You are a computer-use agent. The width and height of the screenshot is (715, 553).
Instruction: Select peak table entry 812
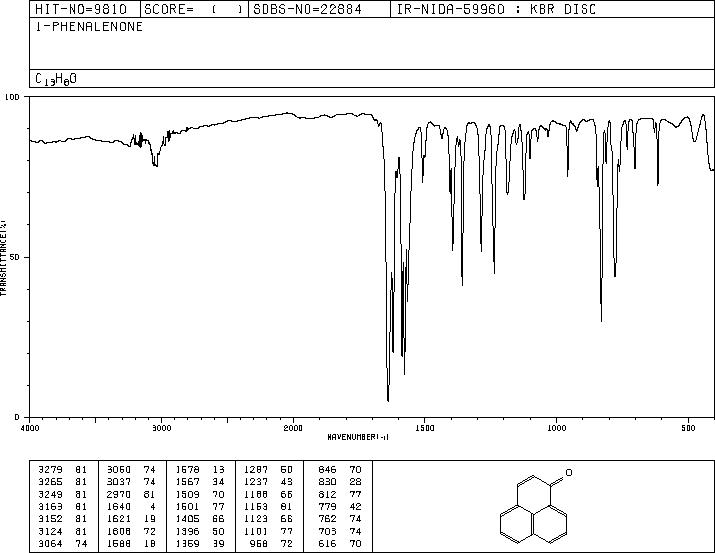click(x=327, y=494)
